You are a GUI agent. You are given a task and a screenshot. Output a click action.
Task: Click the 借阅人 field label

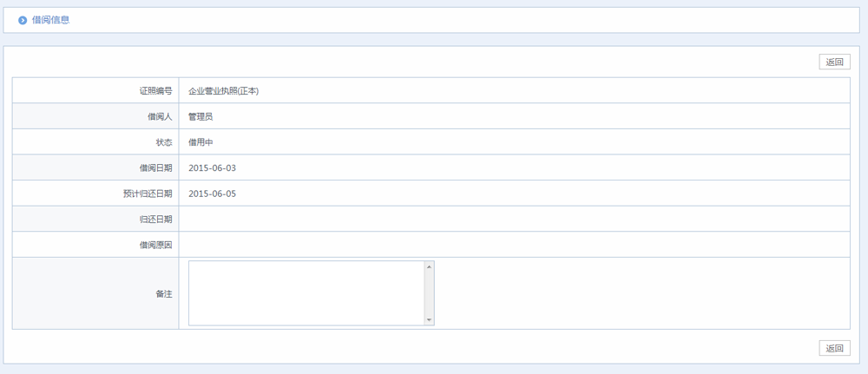[x=159, y=116]
